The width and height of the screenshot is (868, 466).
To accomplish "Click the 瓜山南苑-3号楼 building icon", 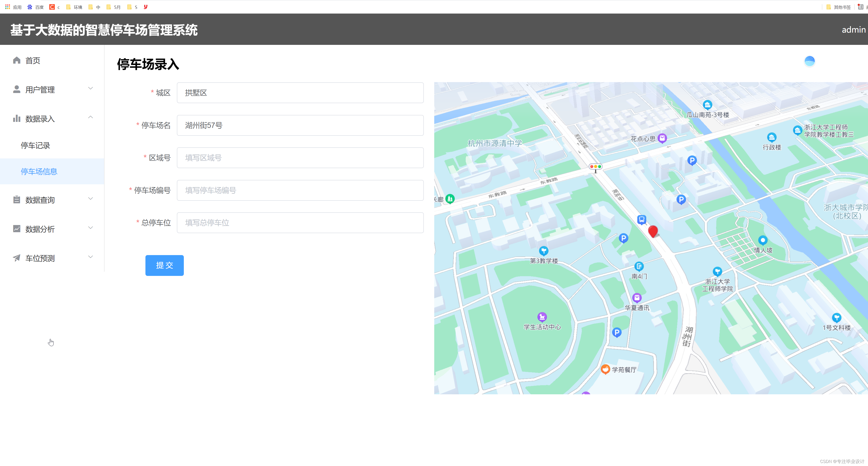I will 707,105.
